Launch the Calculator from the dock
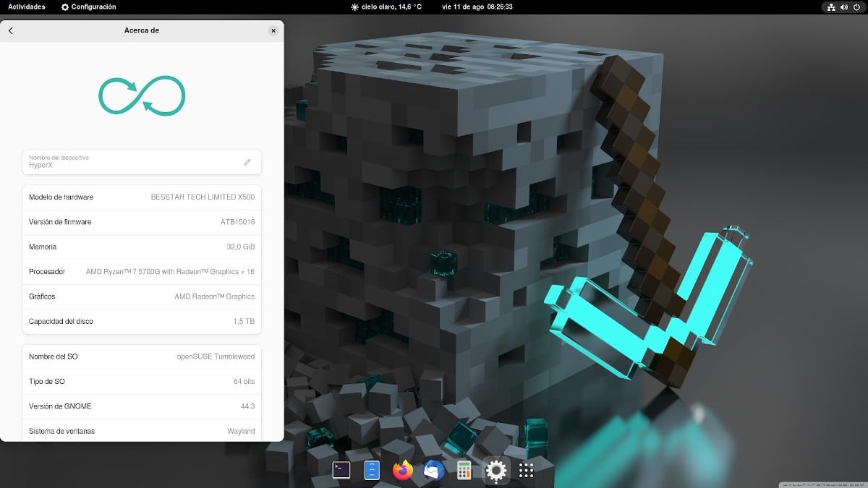The width and height of the screenshot is (868, 488). pyautogui.click(x=464, y=470)
